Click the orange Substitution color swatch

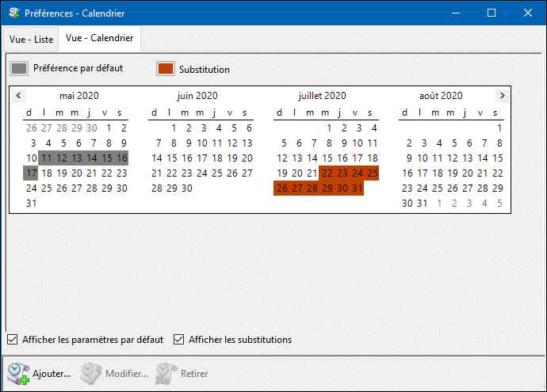click(165, 69)
